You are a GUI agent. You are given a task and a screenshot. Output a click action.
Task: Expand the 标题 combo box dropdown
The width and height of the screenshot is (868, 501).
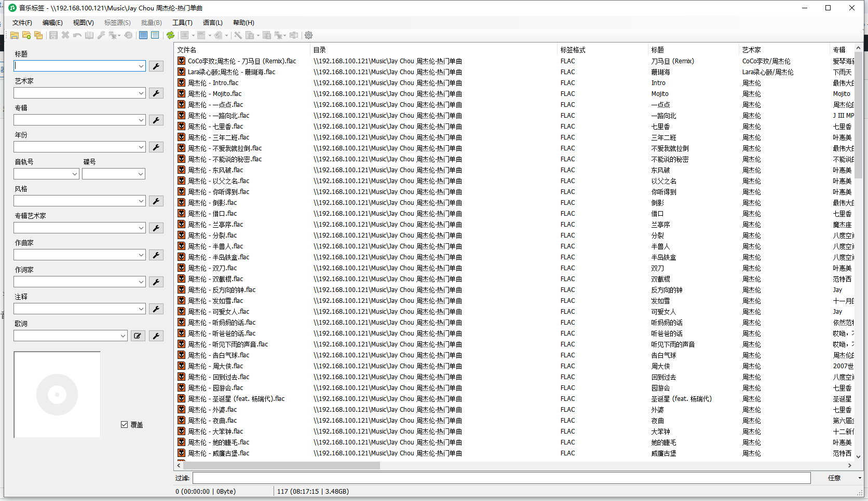(x=141, y=66)
